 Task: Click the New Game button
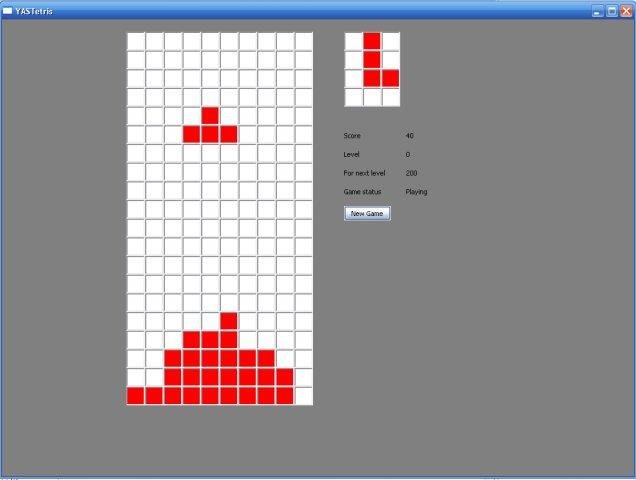click(x=367, y=213)
